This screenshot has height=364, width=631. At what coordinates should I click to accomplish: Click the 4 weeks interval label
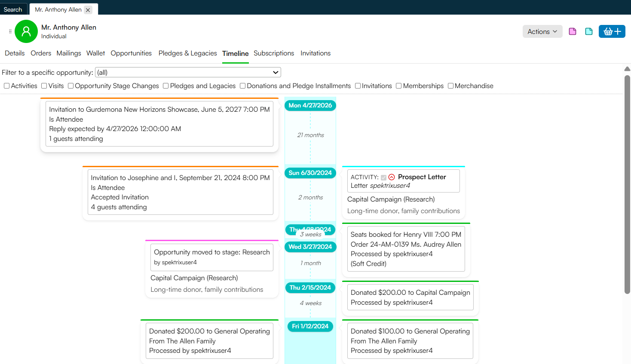[x=310, y=303]
